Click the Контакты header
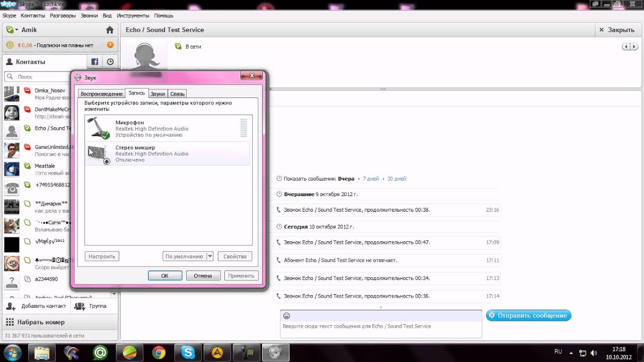 coord(30,62)
